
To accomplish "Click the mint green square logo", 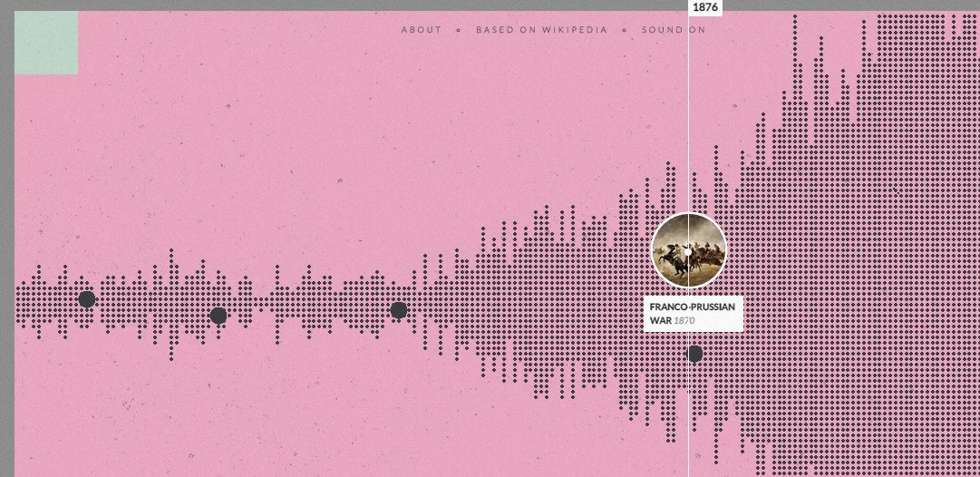I will [46, 43].
